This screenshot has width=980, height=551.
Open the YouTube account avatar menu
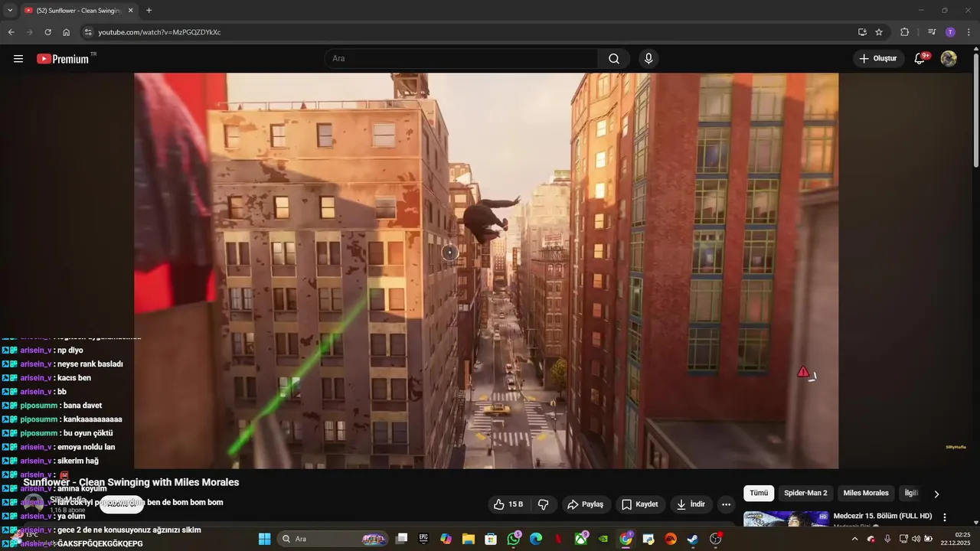tap(949, 59)
